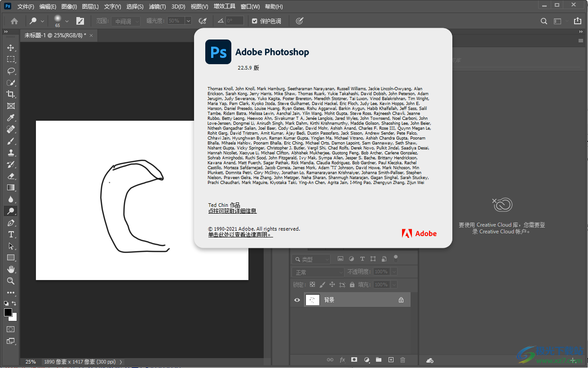Click the link layers icon
588x368 pixels.
[x=330, y=360]
